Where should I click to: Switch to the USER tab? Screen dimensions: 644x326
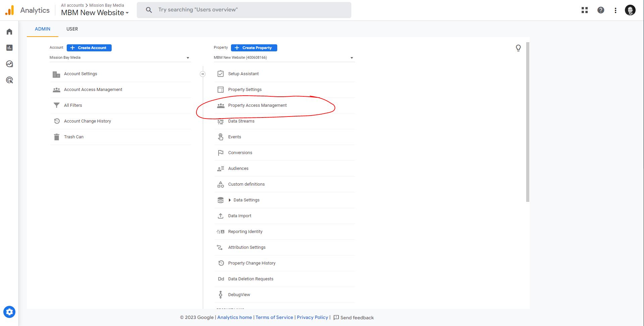(x=72, y=29)
